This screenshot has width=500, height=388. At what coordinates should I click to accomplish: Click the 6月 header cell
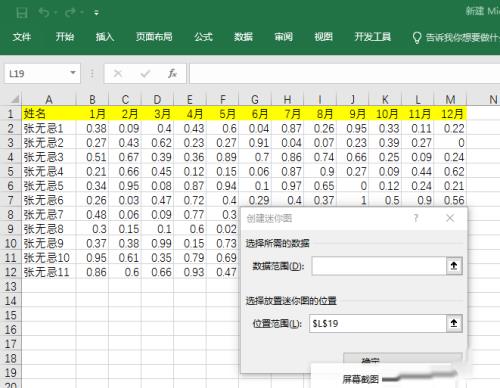(x=255, y=114)
